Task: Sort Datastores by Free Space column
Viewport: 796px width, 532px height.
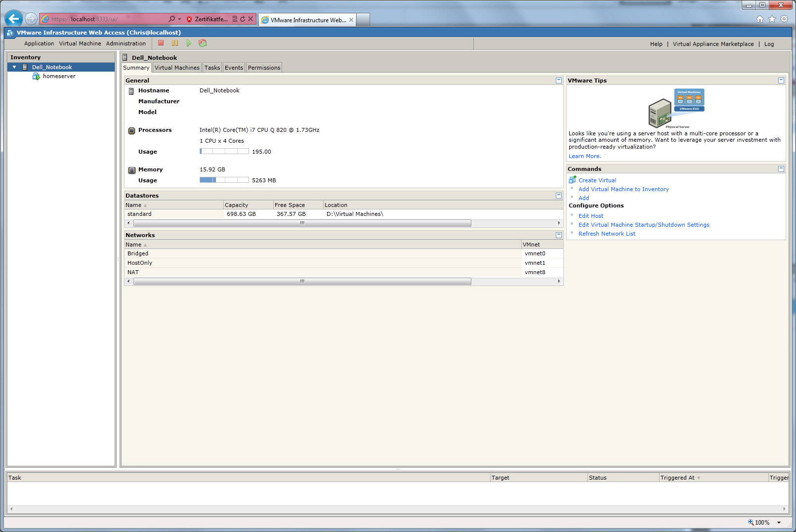Action: coord(298,205)
